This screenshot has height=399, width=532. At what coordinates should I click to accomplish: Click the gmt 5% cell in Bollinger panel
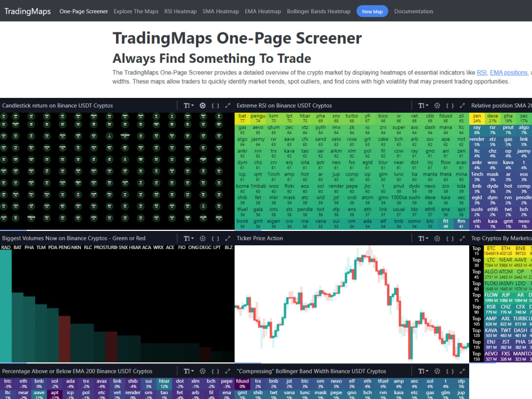pyautogui.click(x=242, y=395)
